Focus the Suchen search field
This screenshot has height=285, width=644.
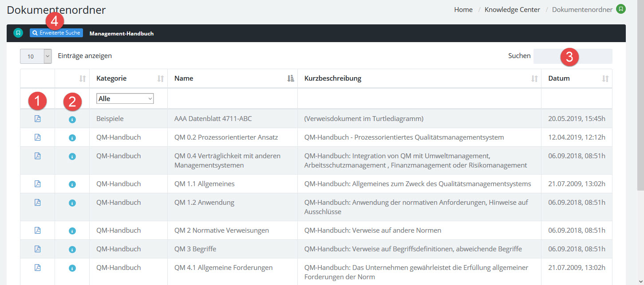click(x=573, y=56)
